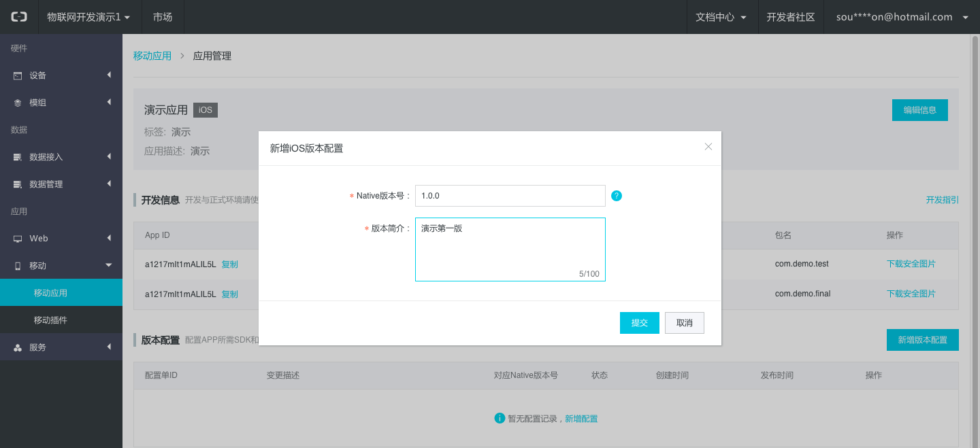The width and height of the screenshot is (980, 448).
Task: Open 开发者社区 in the top bar
Action: 791,17
